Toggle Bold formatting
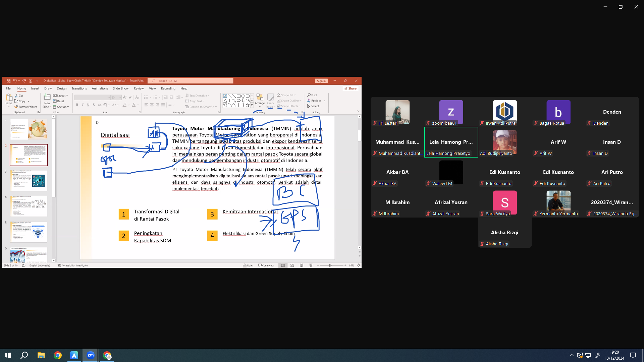 [77, 105]
